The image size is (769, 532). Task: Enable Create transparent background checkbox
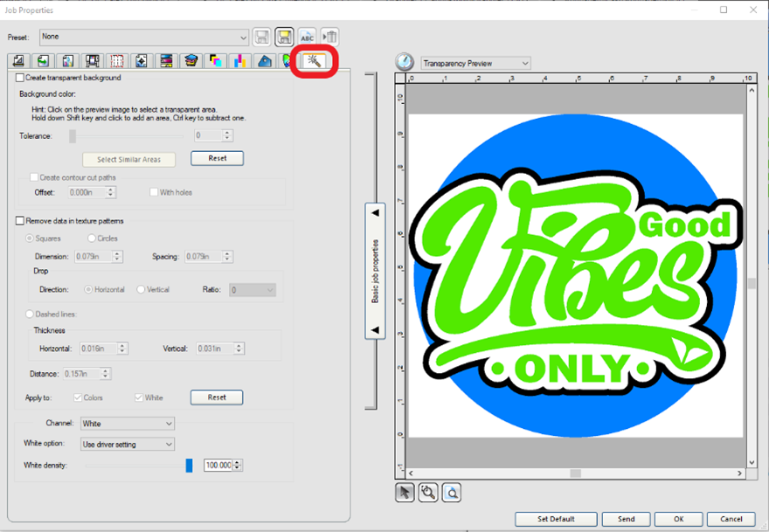click(20, 78)
